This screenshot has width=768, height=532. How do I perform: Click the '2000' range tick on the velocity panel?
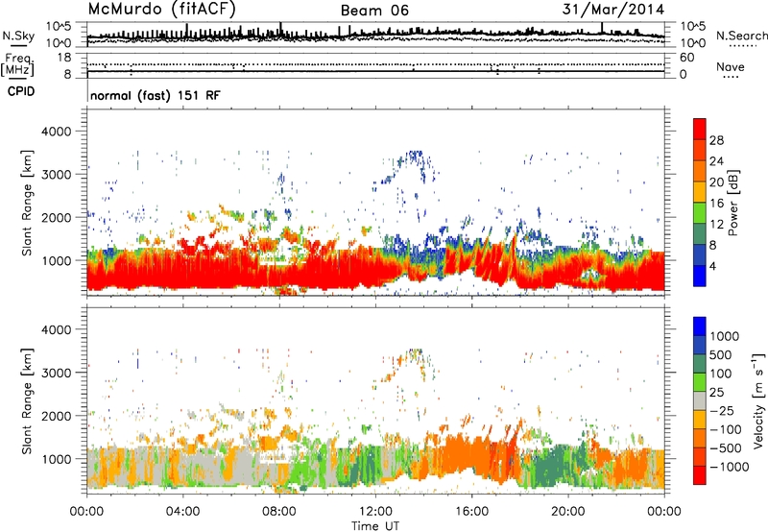point(57,416)
